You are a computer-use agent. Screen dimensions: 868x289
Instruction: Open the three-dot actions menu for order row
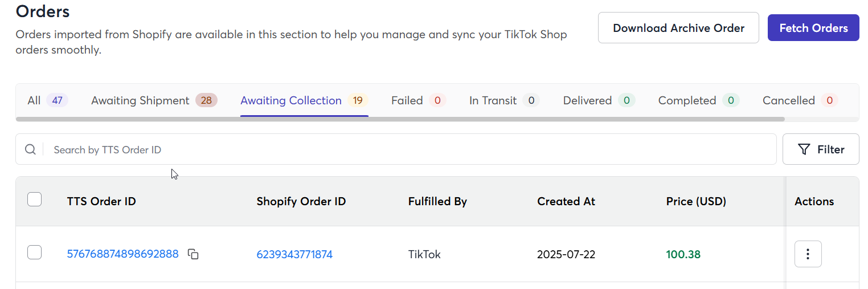coord(808,254)
